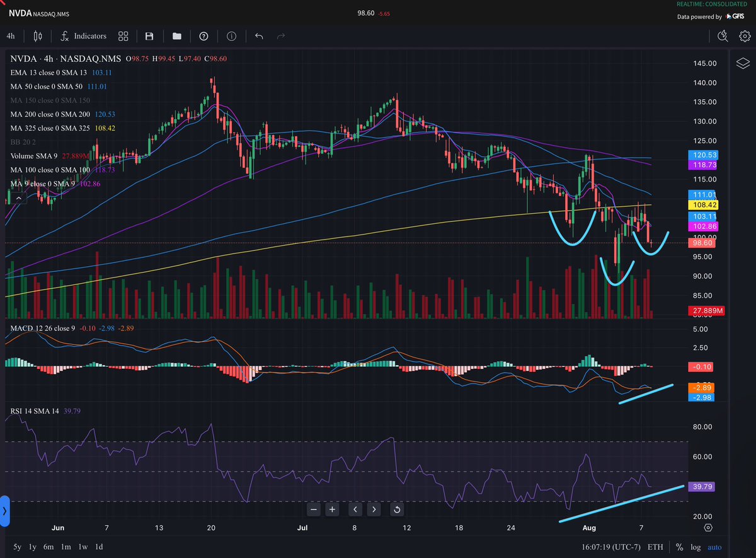Open the quick search icon at top right
Viewport: 756px width, 558px height.
click(x=723, y=36)
